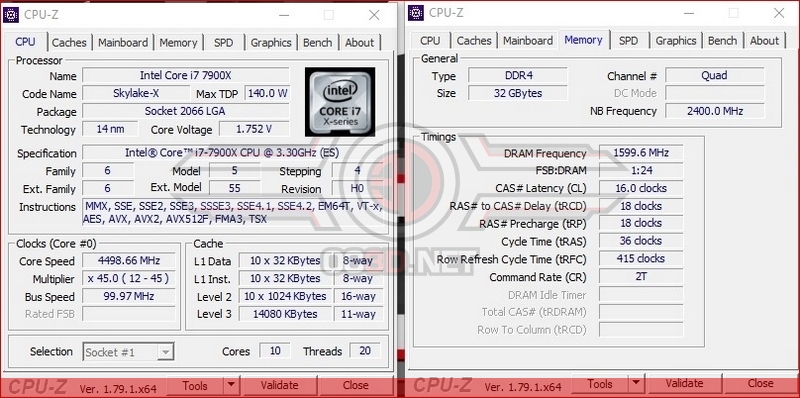The image size is (800, 398).
Task: Click the Threads value 20
Action: tap(365, 351)
